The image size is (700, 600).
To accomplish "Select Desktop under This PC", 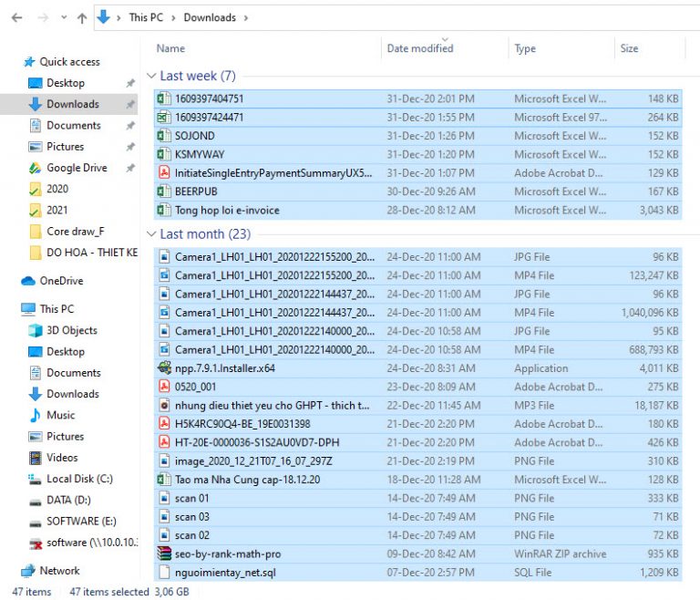I will pyautogui.click(x=66, y=352).
